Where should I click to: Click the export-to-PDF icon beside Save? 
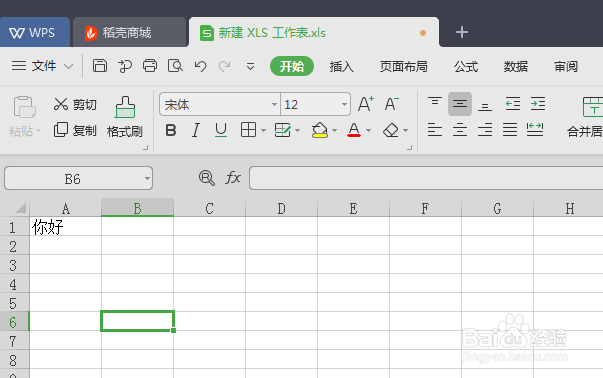coord(125,66)
